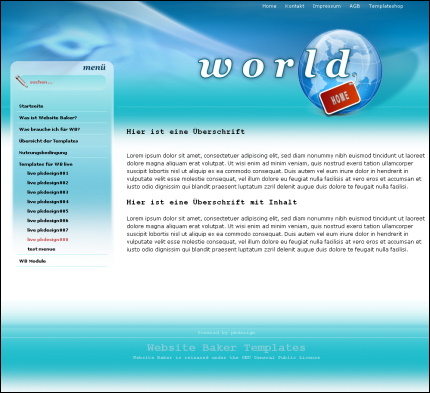The image size is (430, 393).
Task: Click Website Baker Templates footer title
Action: 226,348
